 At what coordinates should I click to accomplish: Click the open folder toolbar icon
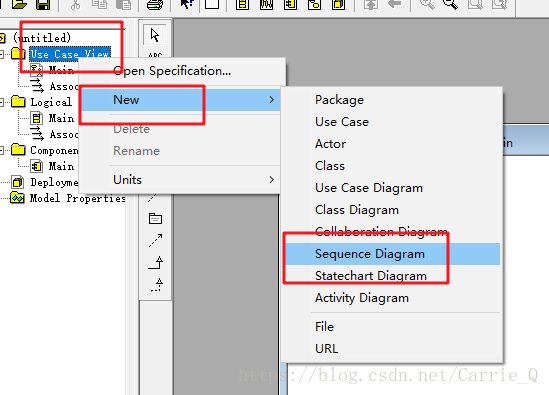[19, 5]
